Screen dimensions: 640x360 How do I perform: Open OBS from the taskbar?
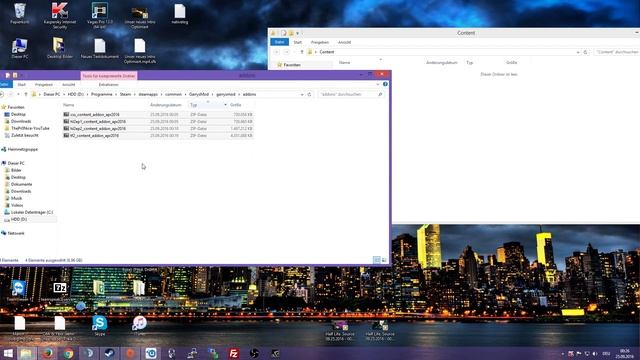point(254,353)
